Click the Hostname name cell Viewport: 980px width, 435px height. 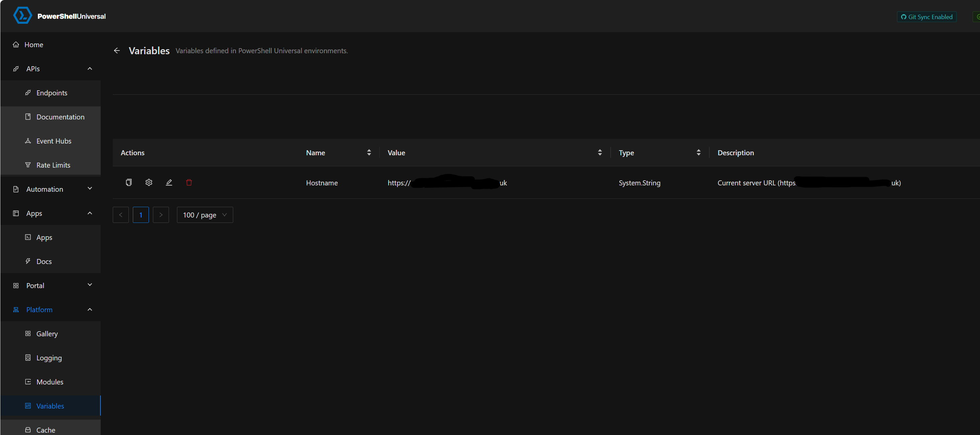pos(322,183)
